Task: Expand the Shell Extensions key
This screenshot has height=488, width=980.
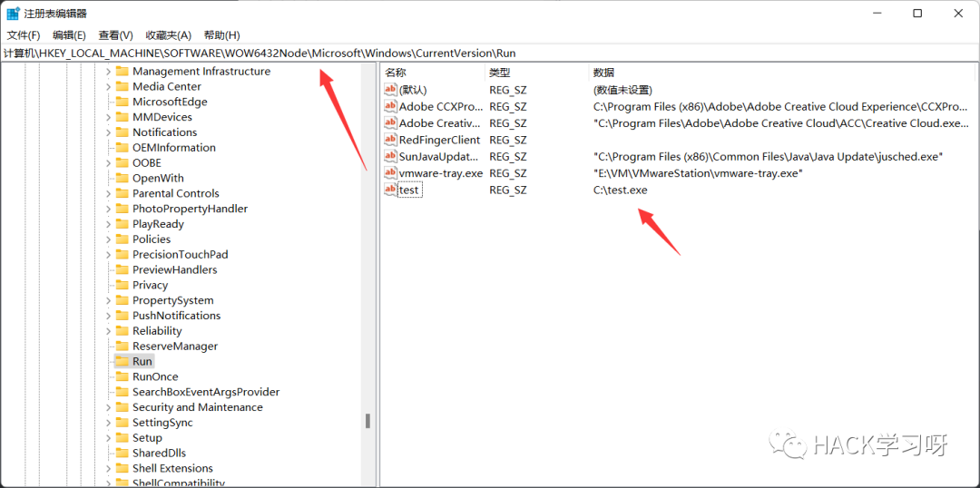Action: pos(108,469)
